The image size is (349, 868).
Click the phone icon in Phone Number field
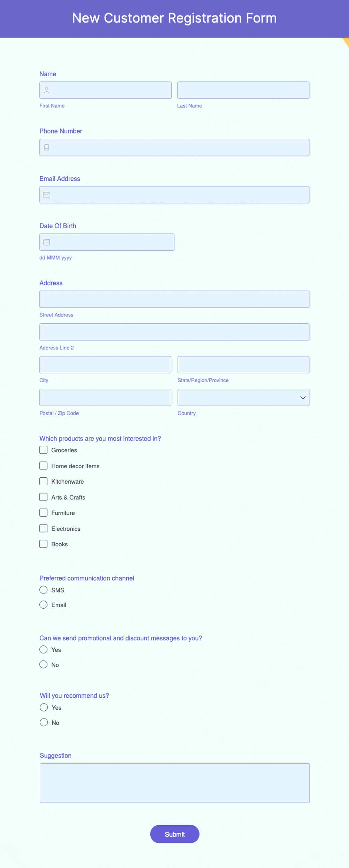[46, 148]
